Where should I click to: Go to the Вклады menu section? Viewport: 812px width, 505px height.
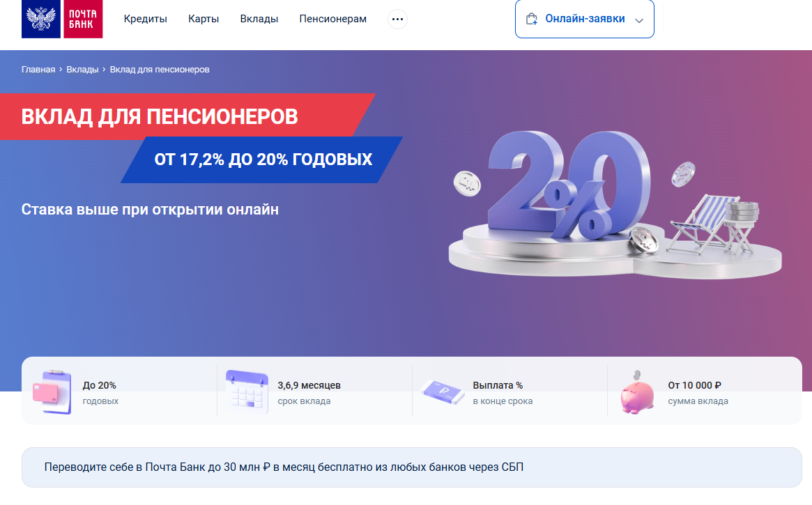coord(259,19)
